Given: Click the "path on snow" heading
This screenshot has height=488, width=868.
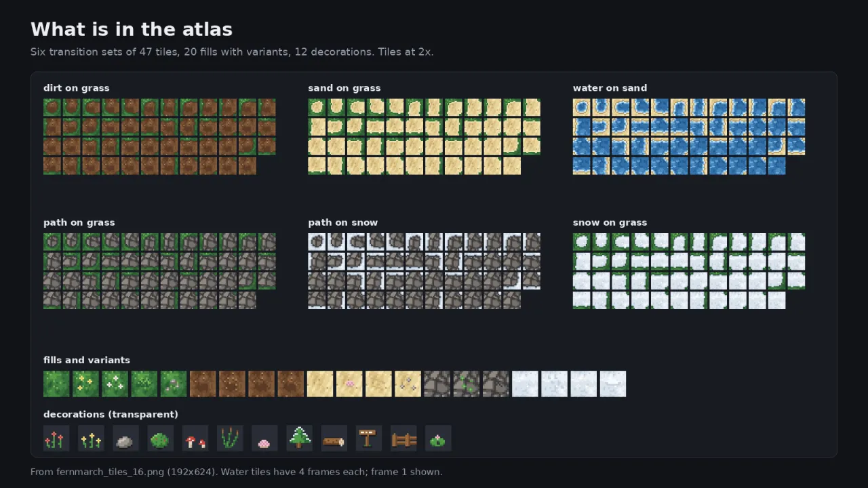Looking at the screenshot, I should point(342,222).
